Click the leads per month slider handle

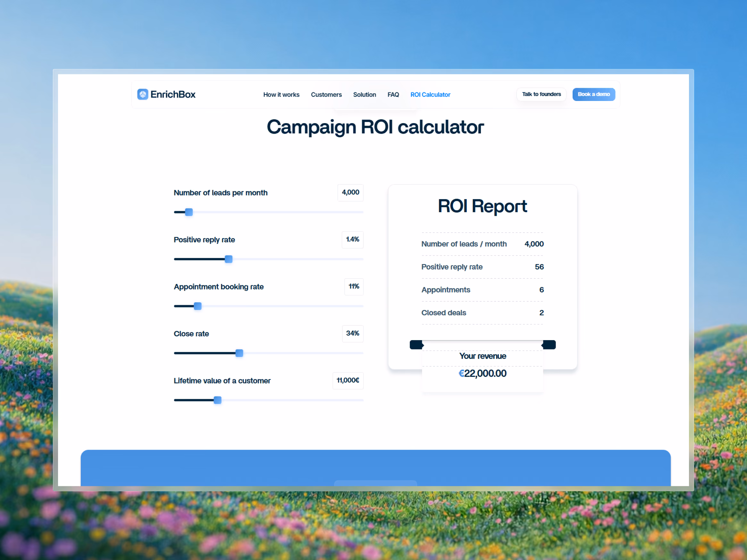pyautogui.click(x=189, y=212)
